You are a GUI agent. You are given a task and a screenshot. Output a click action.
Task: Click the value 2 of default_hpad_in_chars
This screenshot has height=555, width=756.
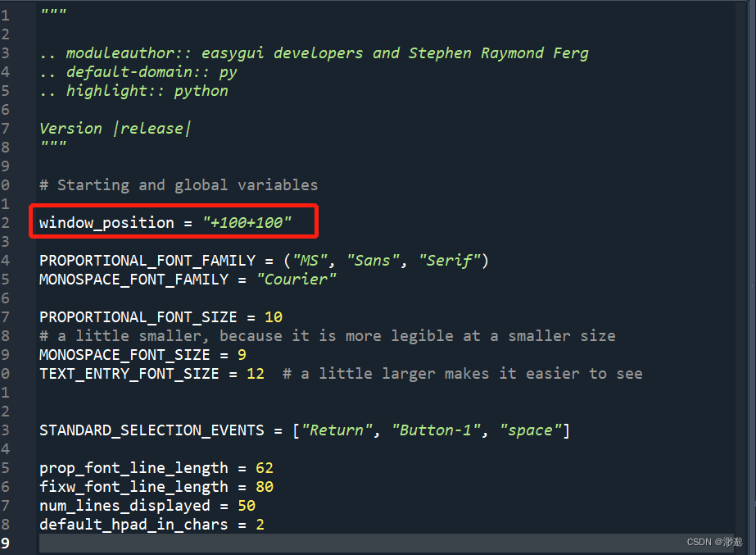pyautogui.click(x=260, y=525)
